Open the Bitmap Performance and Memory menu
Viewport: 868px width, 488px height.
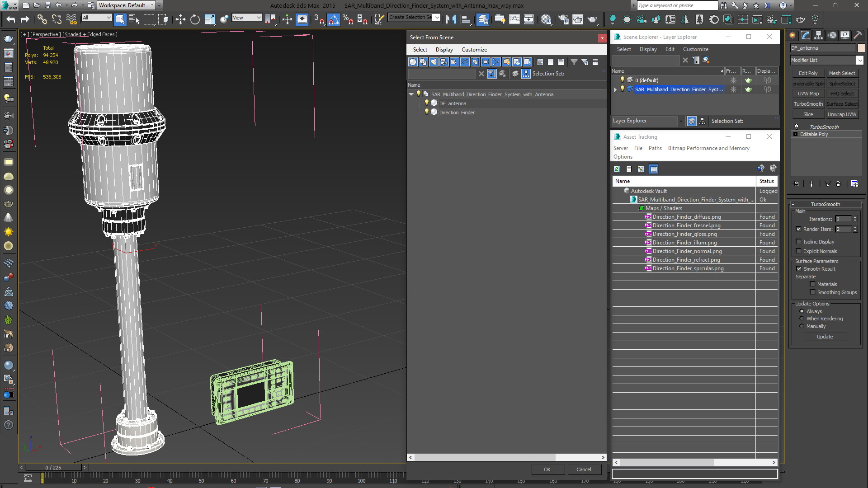tap(708, 148)
